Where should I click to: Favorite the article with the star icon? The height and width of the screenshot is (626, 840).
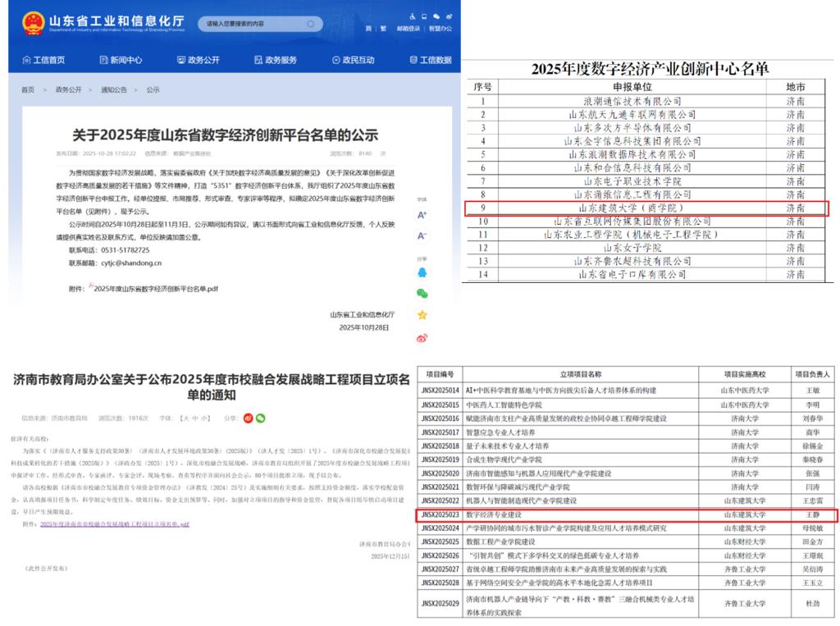tap(422, 315)
